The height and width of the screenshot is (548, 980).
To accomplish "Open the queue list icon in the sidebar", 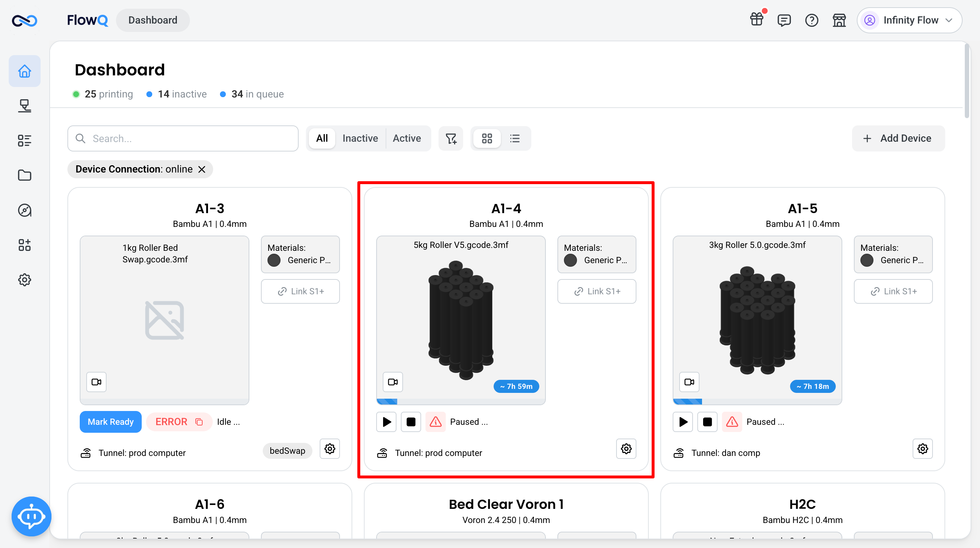I will click(x=24, y=140).
